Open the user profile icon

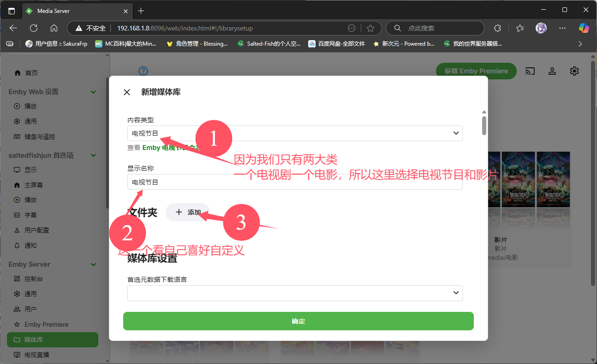point(552,71)
